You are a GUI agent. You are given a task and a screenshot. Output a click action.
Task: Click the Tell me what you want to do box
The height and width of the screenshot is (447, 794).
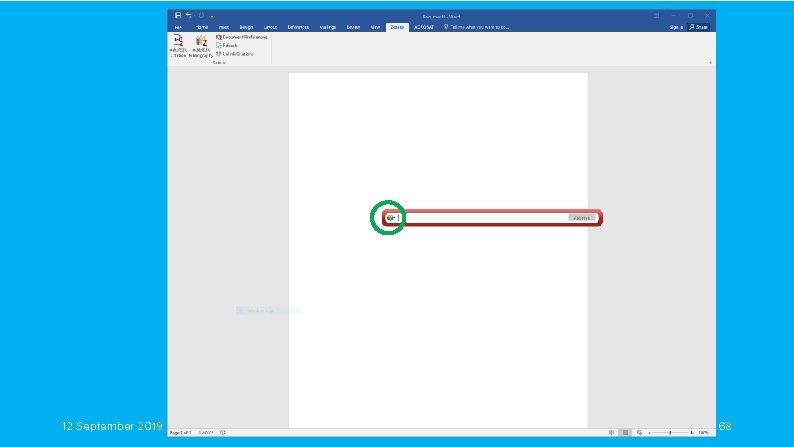pos(477,27)
